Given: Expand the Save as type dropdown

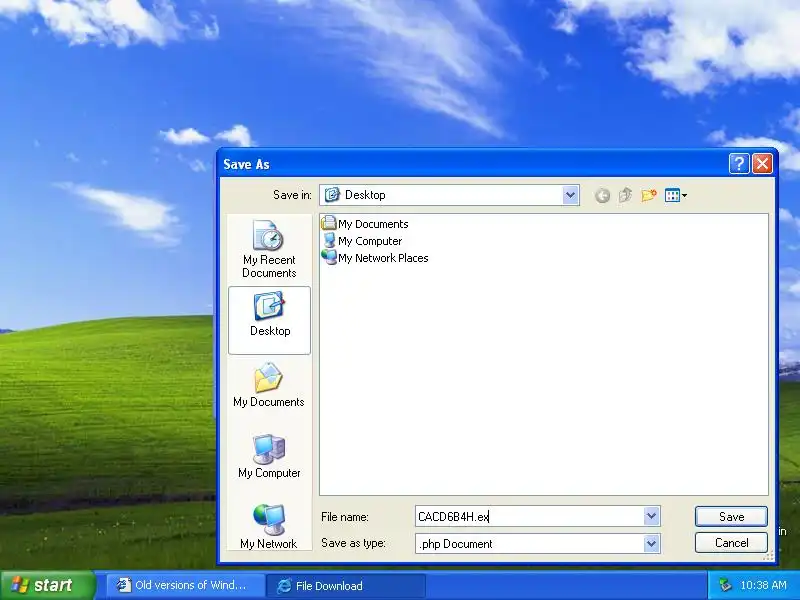Looking at the screenshot, I should (651, 544).
